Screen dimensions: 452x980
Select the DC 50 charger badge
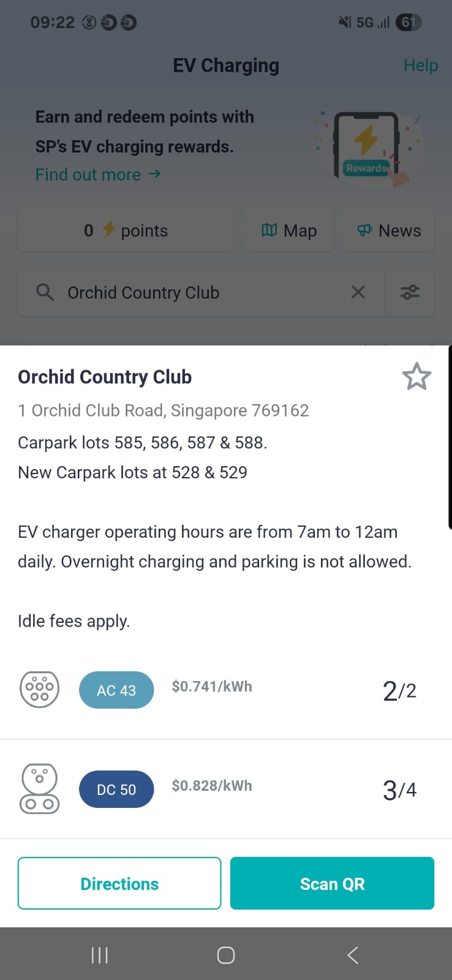pos(116,790)
